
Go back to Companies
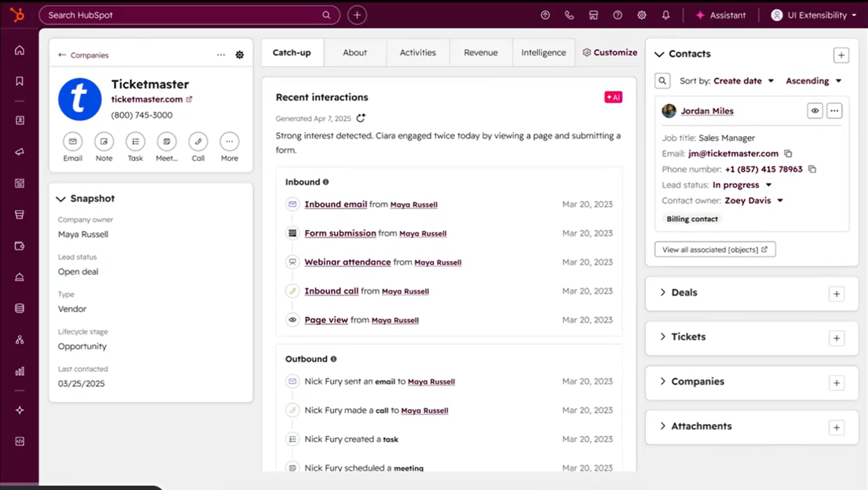pyautogui.click(x=83, y=55)
